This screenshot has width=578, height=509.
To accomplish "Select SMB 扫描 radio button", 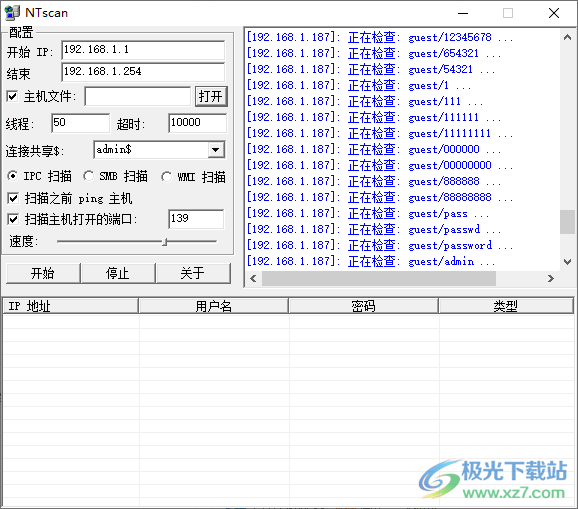I will point(88,176).
